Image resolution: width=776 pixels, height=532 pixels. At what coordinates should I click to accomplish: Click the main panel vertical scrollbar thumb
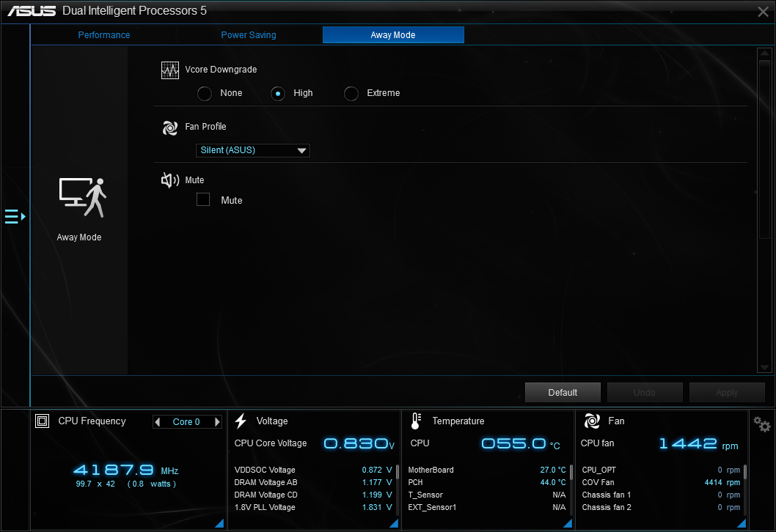(x=764, y=149)
